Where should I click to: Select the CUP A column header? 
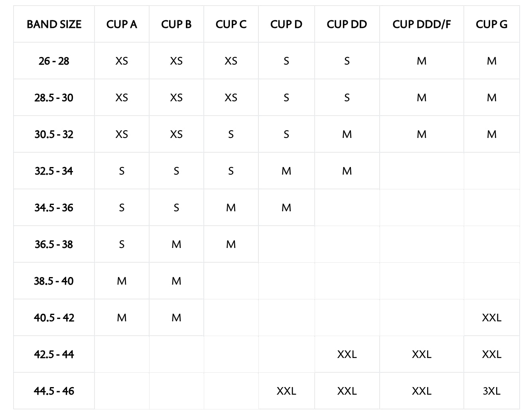122,24
